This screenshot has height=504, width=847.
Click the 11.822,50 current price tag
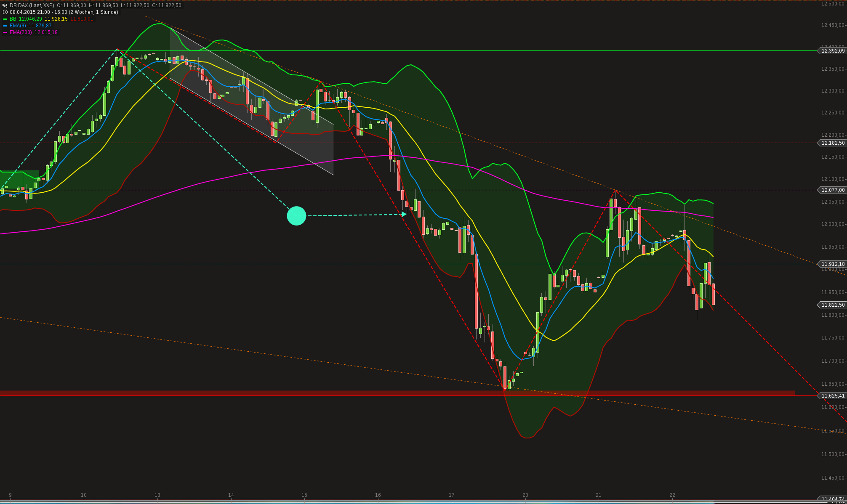(833, 305)
